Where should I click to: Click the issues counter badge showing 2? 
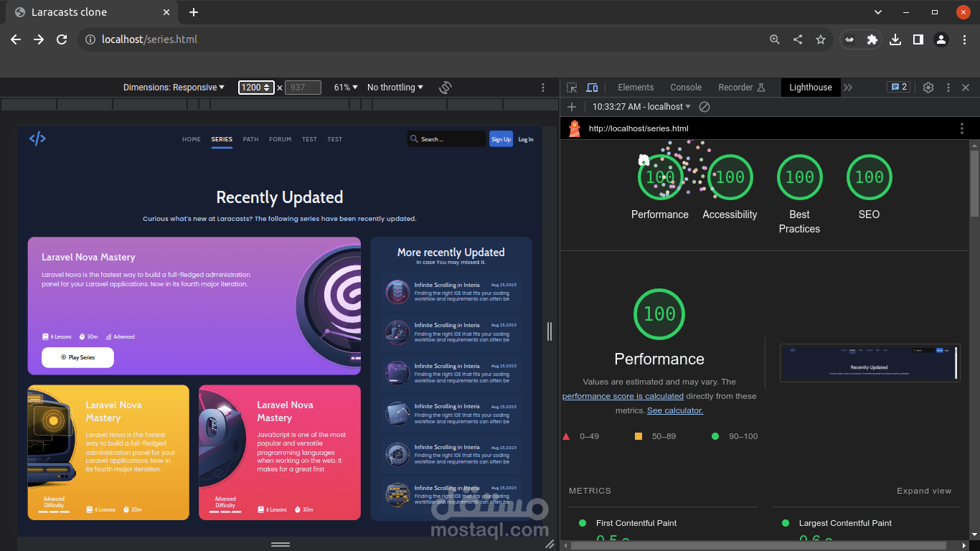(898, 87)
